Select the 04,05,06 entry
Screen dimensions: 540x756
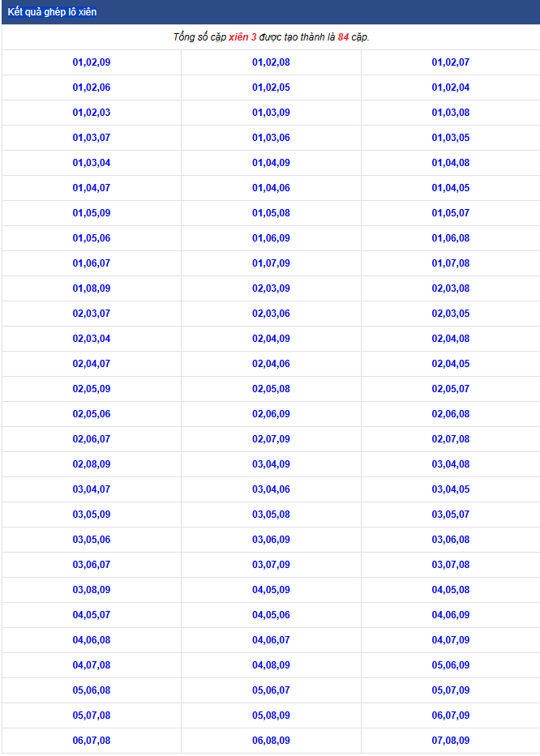point(271,615)
